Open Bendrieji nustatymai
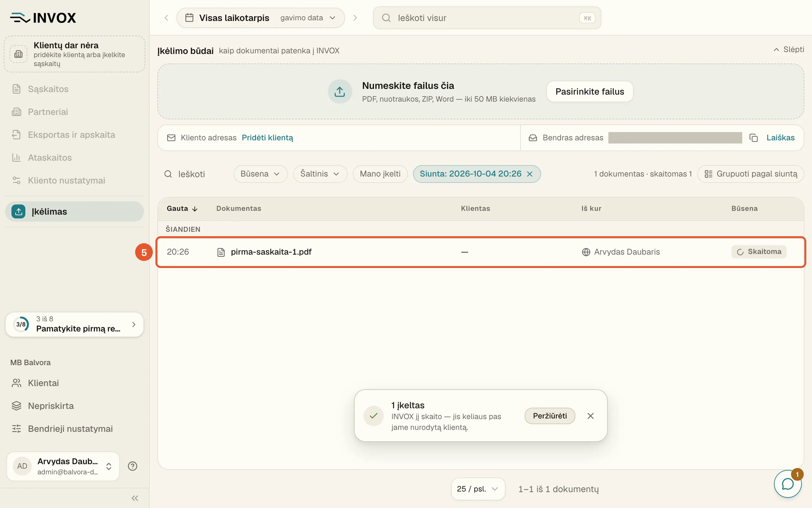This screenshot has width=812, height=508. tap(75, 429)
